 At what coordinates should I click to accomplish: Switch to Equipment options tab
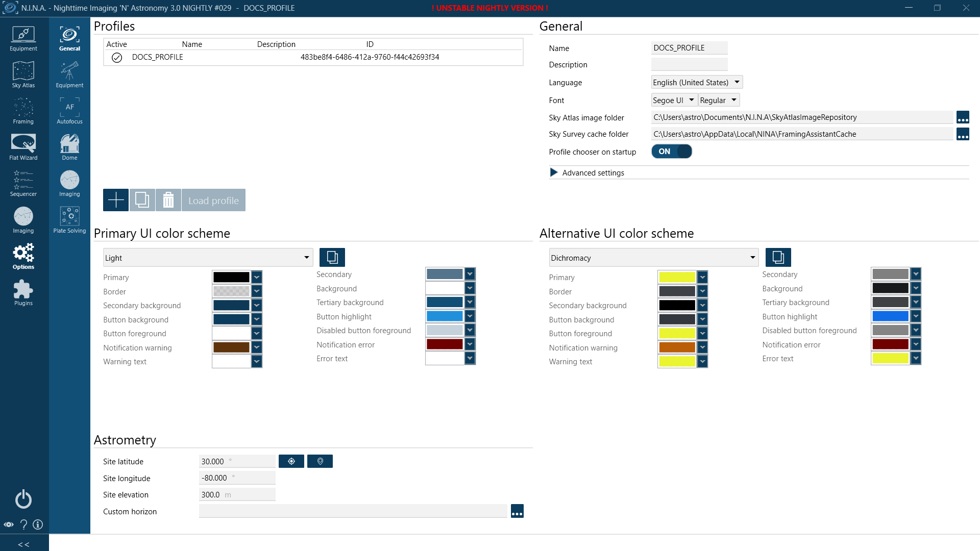69,75
